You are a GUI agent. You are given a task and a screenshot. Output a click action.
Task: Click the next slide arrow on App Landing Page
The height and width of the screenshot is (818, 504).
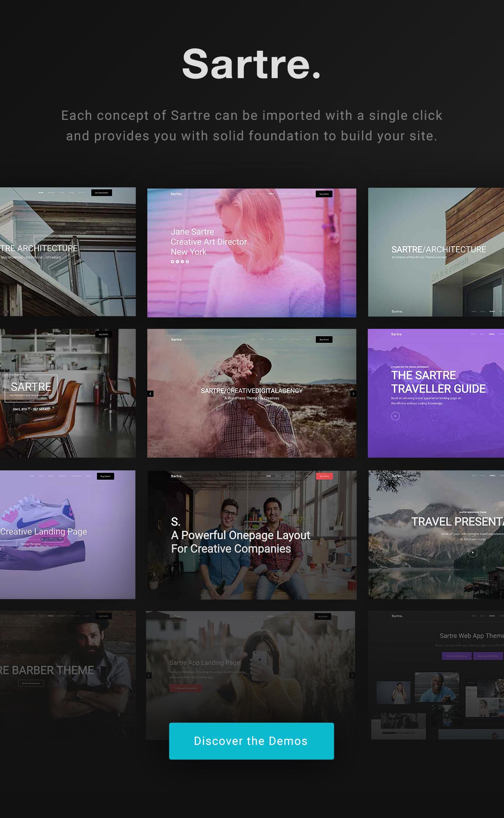[x=352, y=675]
